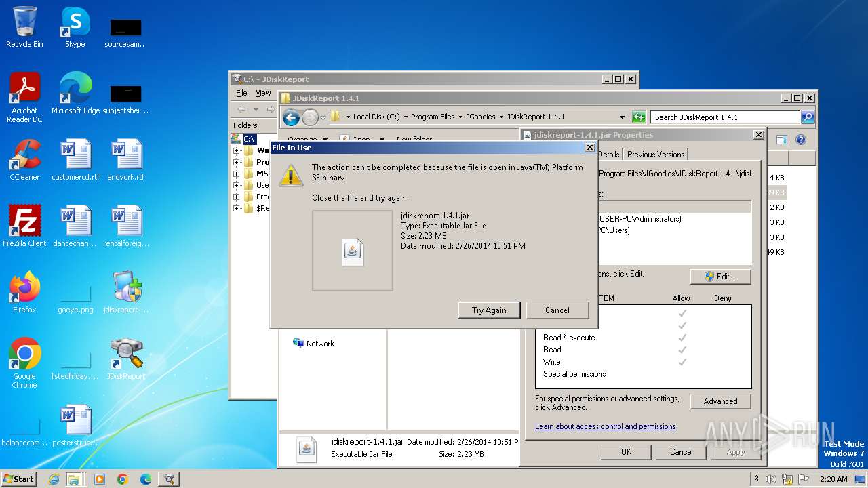868x488 pixels.
Task: Open posterstruc document on desktop
Action: tap(75, 426)
